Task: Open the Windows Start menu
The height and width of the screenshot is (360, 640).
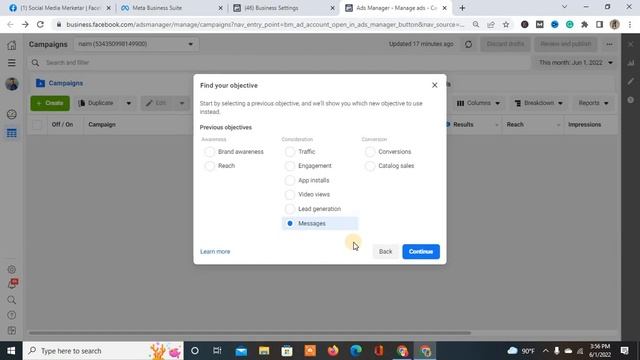Action: pos(11,351)
